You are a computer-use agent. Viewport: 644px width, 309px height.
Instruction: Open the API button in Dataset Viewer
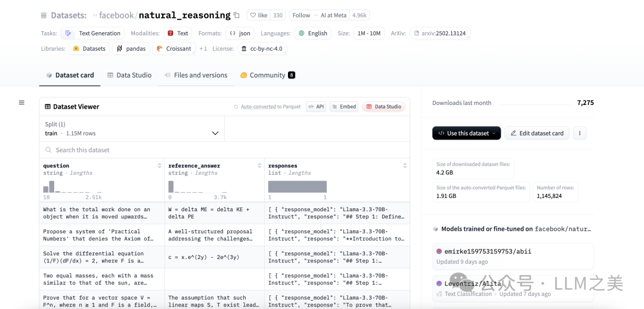coord(316,106)
